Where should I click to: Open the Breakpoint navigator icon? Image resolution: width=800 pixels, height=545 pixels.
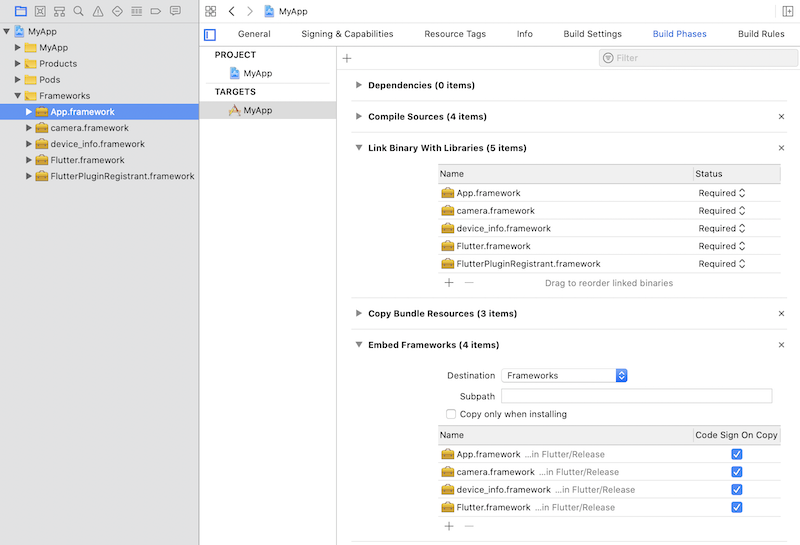pyautogui.click(x=156, y=11)
